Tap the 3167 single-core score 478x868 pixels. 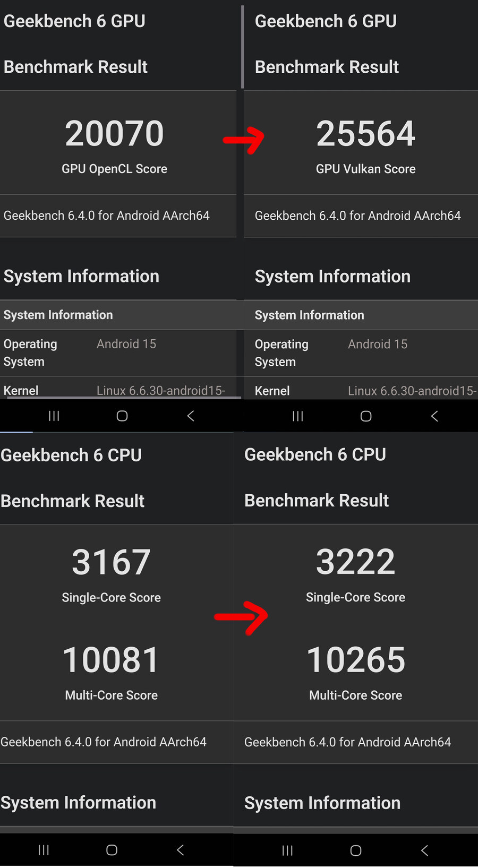click(x=111, y=562)
